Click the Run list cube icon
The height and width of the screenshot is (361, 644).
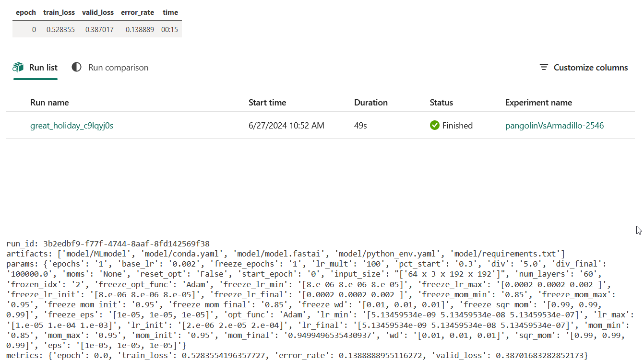coord(18,67)
